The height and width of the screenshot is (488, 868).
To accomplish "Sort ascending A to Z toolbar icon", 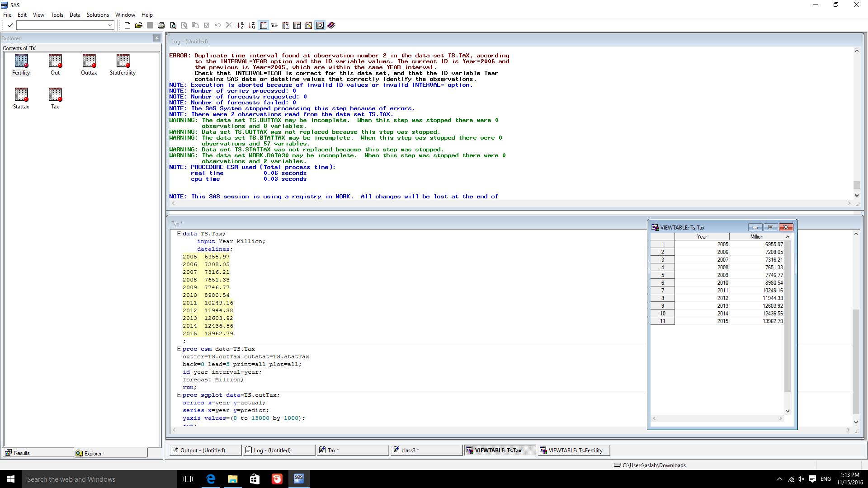I will point(240,25).
